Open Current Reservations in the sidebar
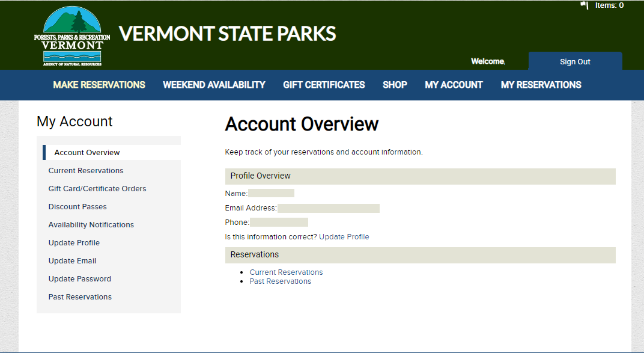Image resolution: width=644 pixels, height=353 pixels. click(86, 171)
